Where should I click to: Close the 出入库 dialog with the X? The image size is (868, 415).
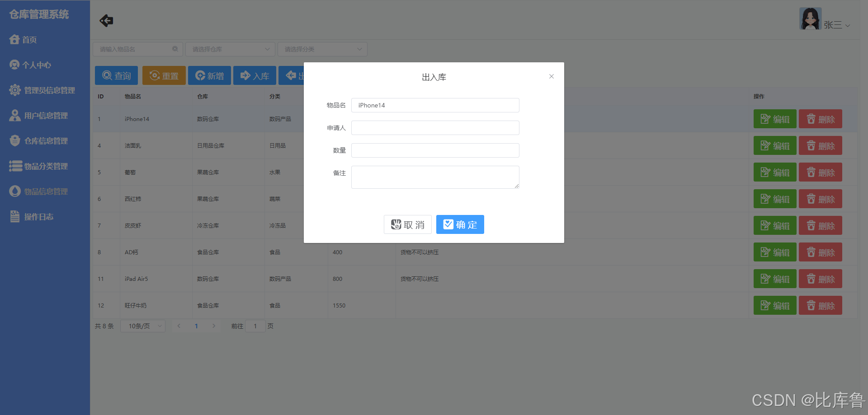tap(551, 76)
